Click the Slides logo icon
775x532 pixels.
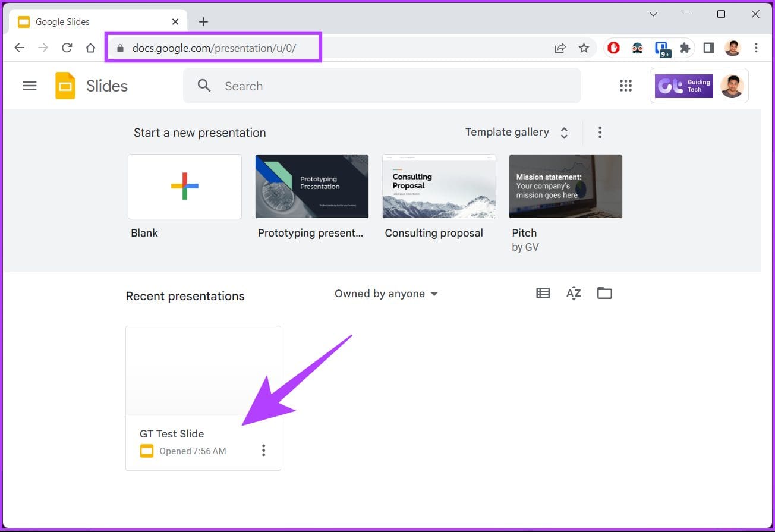pos(65,86)
